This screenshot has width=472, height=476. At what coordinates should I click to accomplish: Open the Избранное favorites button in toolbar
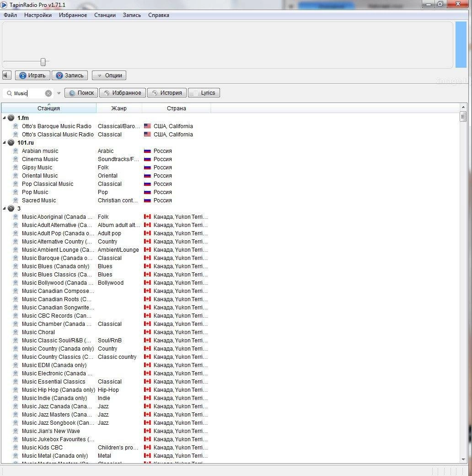point(123,92)
